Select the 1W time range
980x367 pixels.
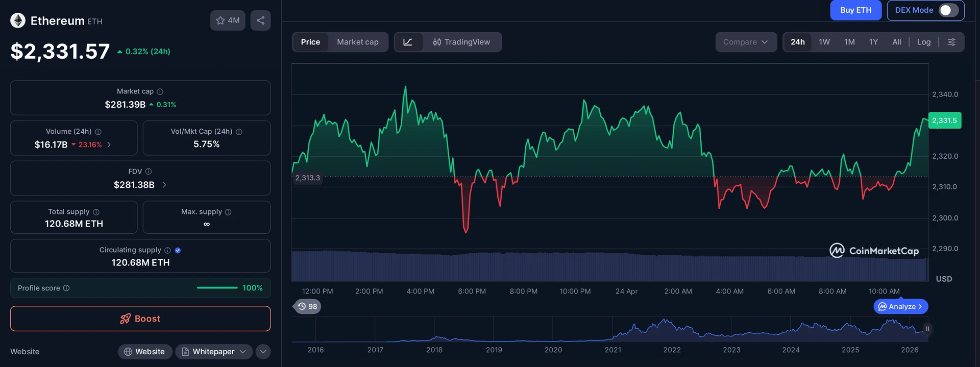click(x=824, y=42)
